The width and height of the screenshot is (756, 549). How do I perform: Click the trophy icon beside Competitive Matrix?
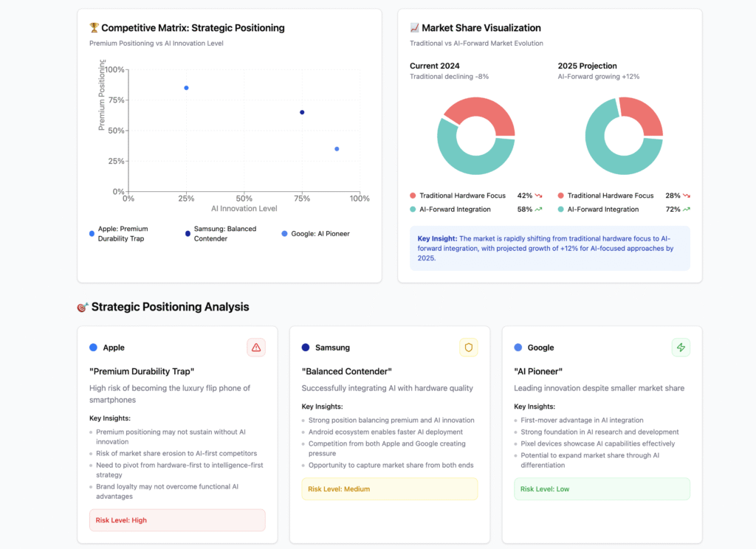click(94, 28)
